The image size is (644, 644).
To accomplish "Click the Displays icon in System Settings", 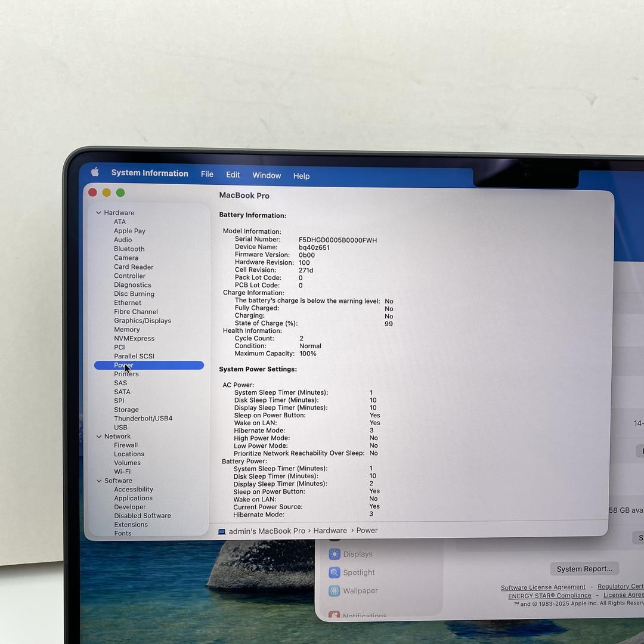I will click(x=335, y=554).
